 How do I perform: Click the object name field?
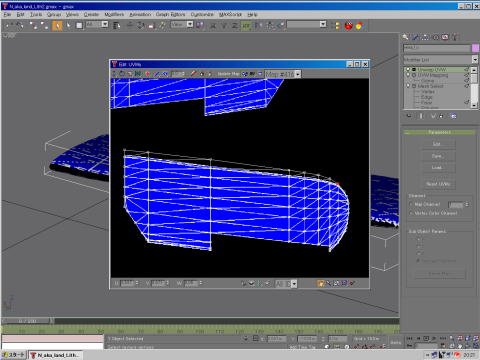(x=437, y=48)
